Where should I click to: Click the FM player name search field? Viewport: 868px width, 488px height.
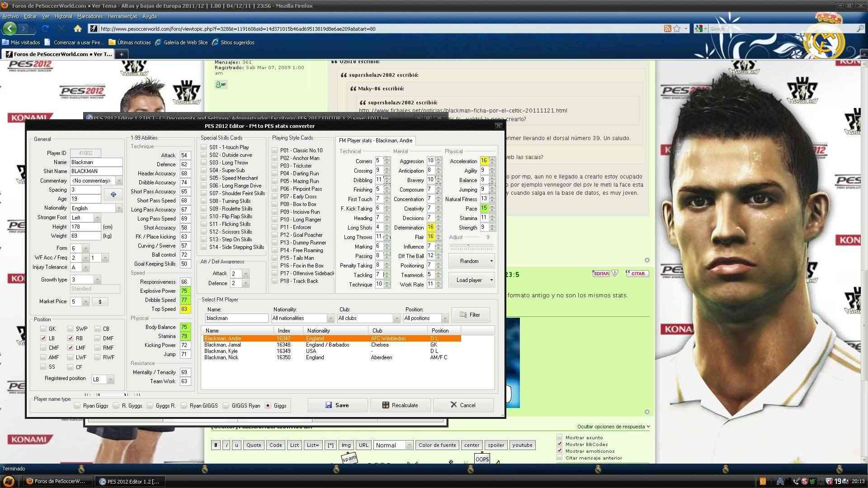point(236,319)
